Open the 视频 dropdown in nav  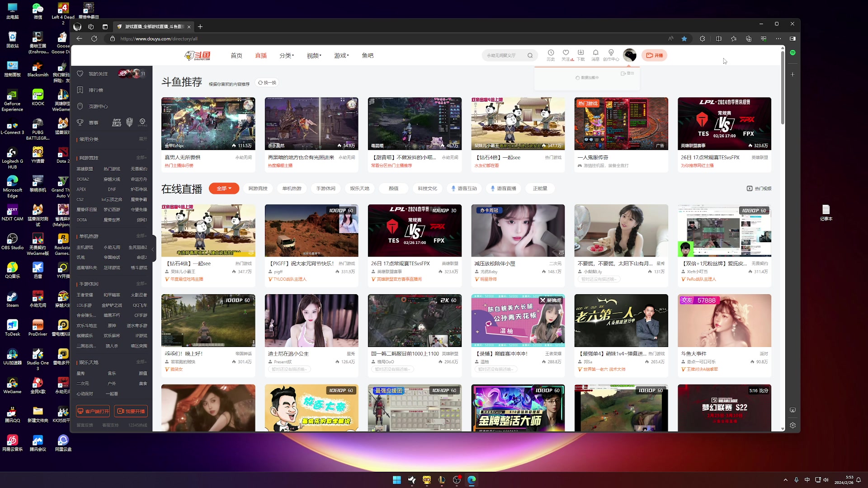point(314,56)
